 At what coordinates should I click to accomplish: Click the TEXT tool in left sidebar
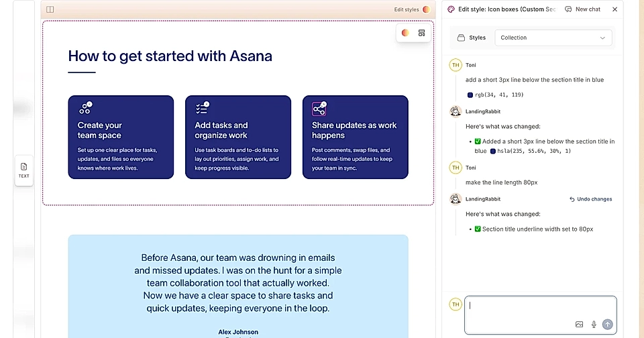[24, 170]
